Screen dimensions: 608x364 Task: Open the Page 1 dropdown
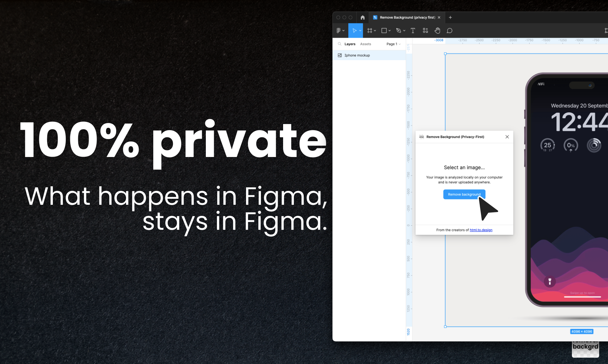click(393, 44)
